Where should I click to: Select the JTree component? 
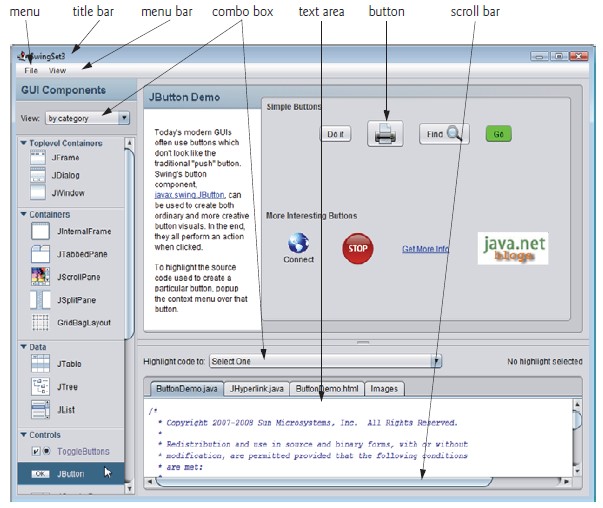(41, 387)
